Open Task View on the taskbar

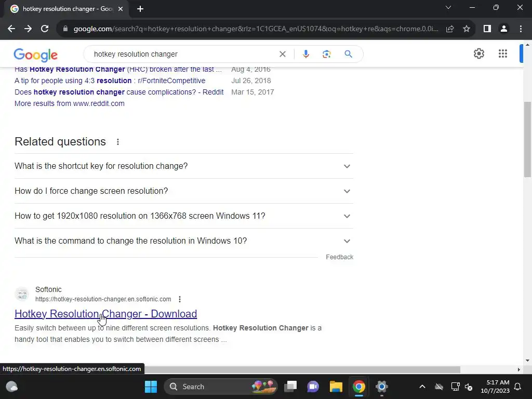[290, 387]
